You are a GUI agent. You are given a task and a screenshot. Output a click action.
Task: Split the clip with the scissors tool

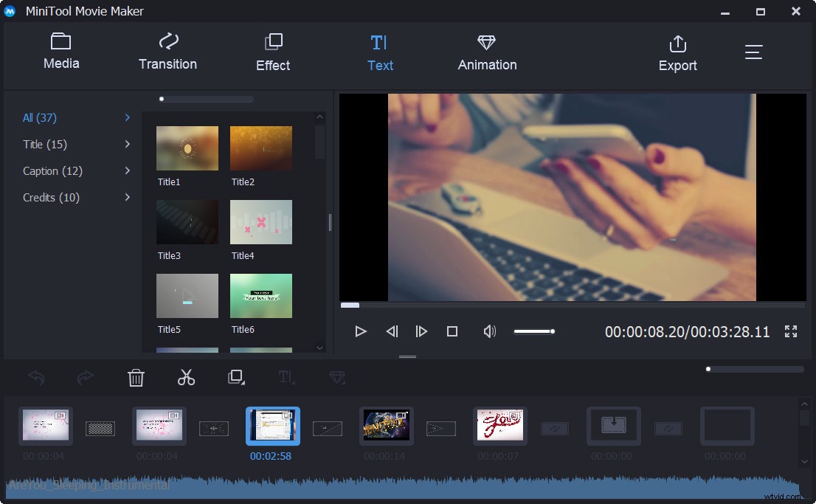point(186,377)
